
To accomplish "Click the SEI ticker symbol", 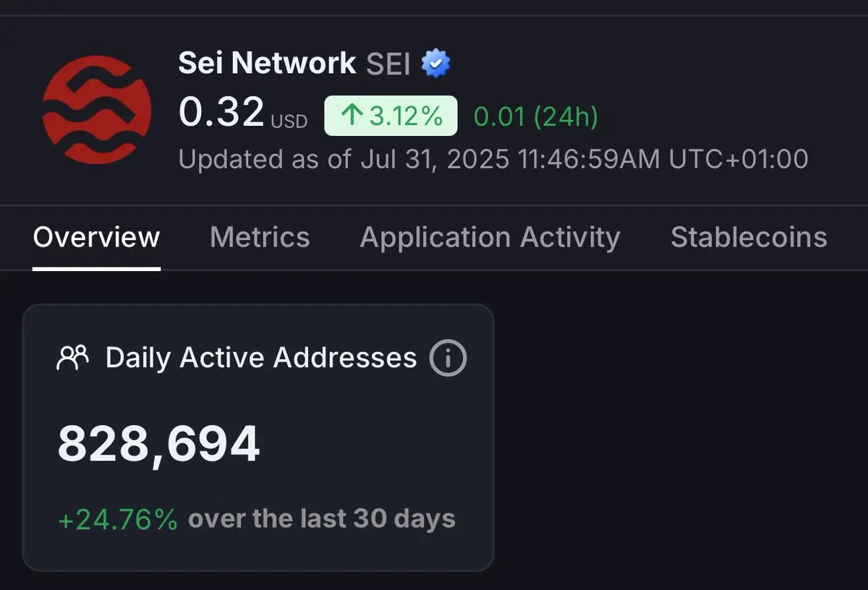I will (x=388, y=64).
